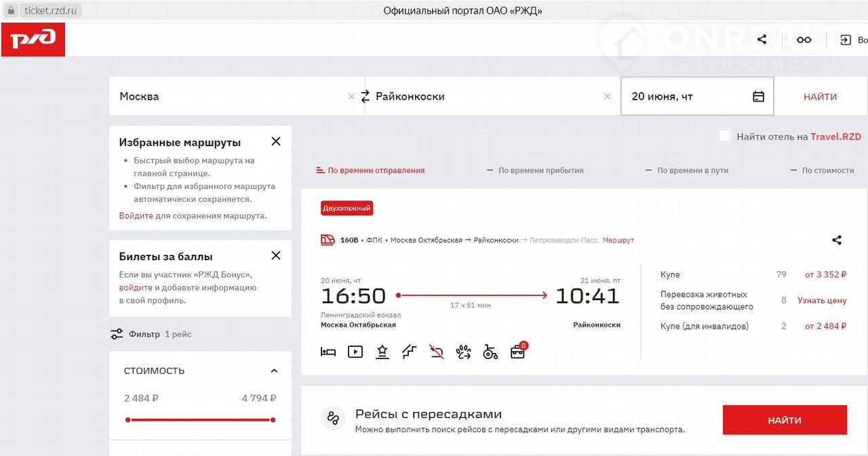The height and width of the screenshot is (456, 868).
Task: Close the Избранные маршруты panel
Action: pyautogui.click(x=276, y=142)
